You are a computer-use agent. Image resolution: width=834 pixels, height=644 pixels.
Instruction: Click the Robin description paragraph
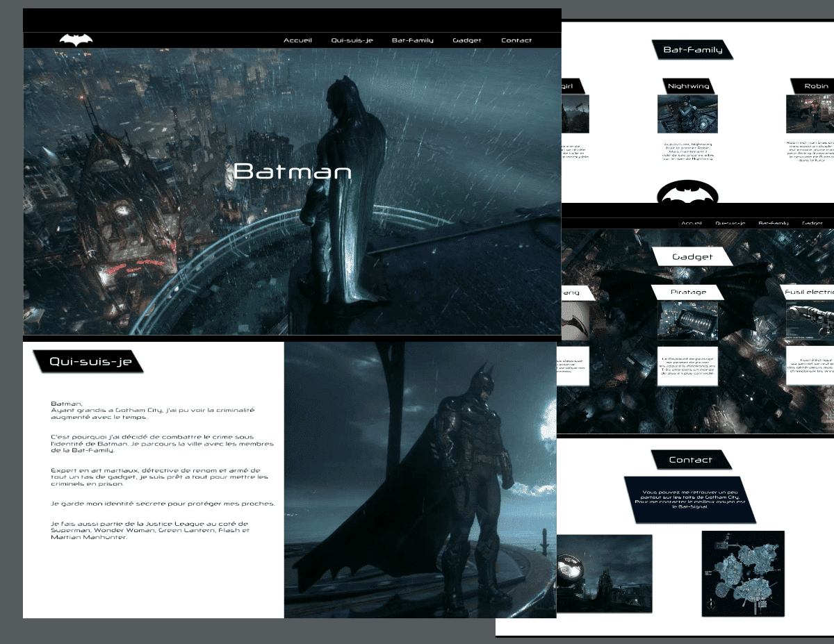[x=810, y=151]
